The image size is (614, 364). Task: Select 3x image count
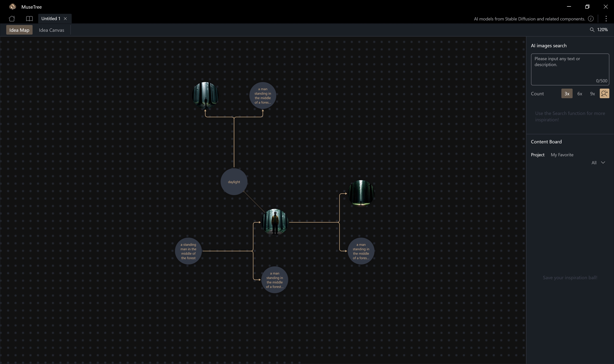tap(567, 94)
